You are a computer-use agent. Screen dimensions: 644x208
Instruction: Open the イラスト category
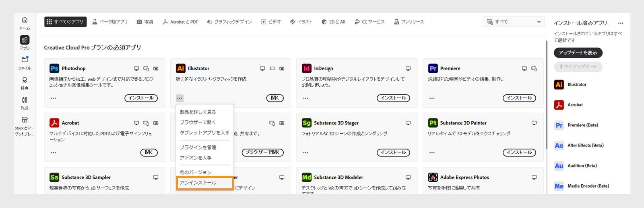(x=301, y=22)
